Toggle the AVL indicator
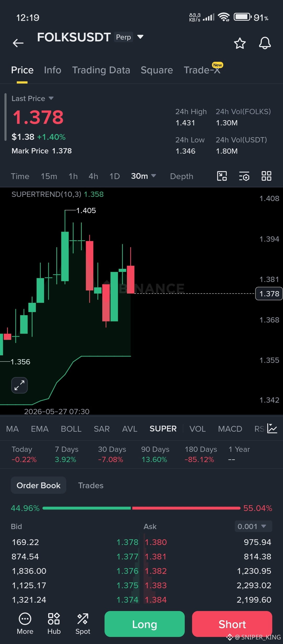This screenshot has width=283, height=644. tap(130, 429)
